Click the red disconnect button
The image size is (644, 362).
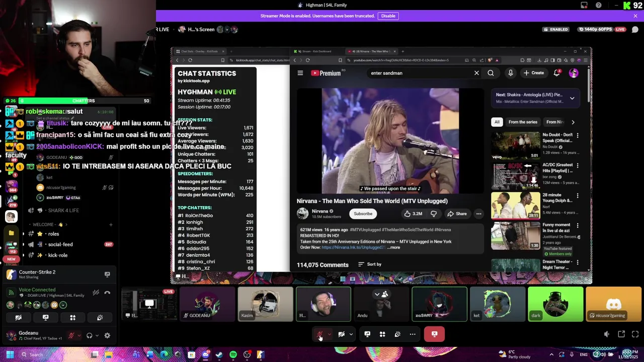(x=434, y=334)
